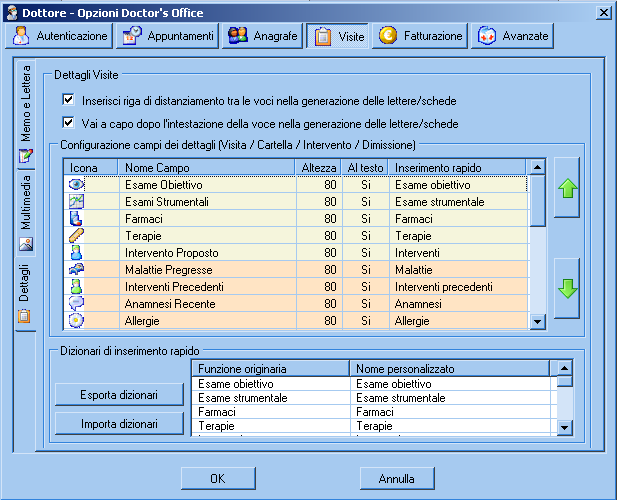Click the bandage icon in Terapie row
The height and width of the screenshot is (500, 617).
coord(76,235)
